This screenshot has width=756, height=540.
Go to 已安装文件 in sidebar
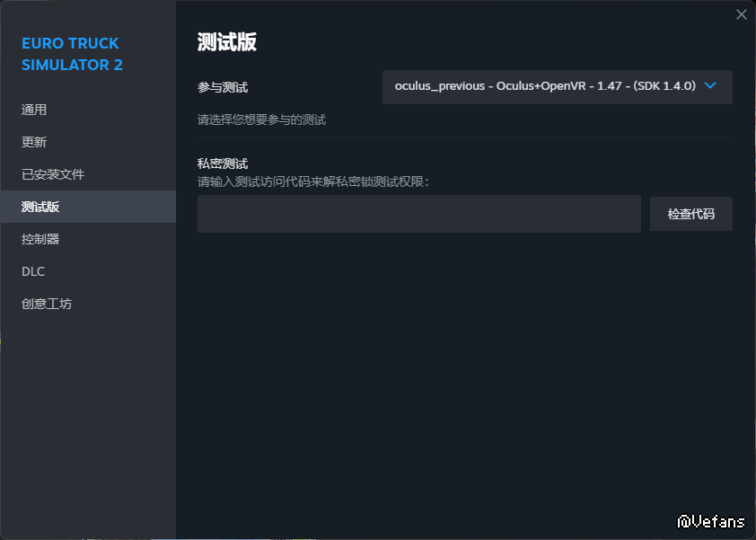pos(53,174)
